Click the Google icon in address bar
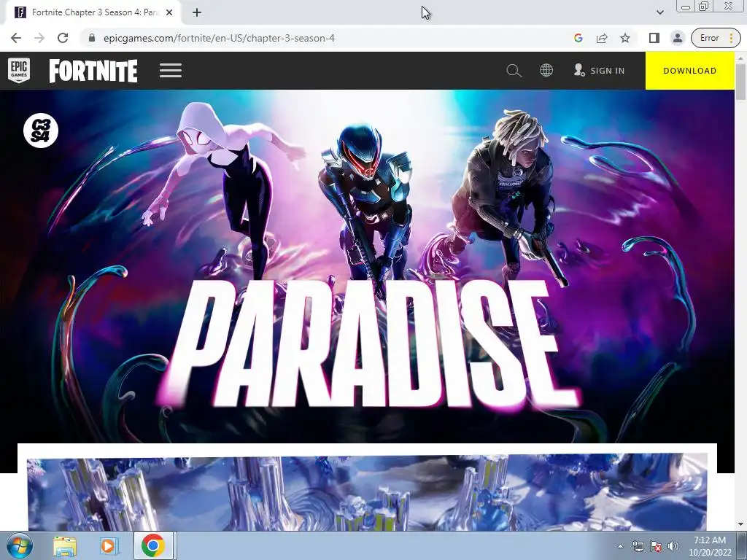The image size is (747, 560). coord(578,38)
